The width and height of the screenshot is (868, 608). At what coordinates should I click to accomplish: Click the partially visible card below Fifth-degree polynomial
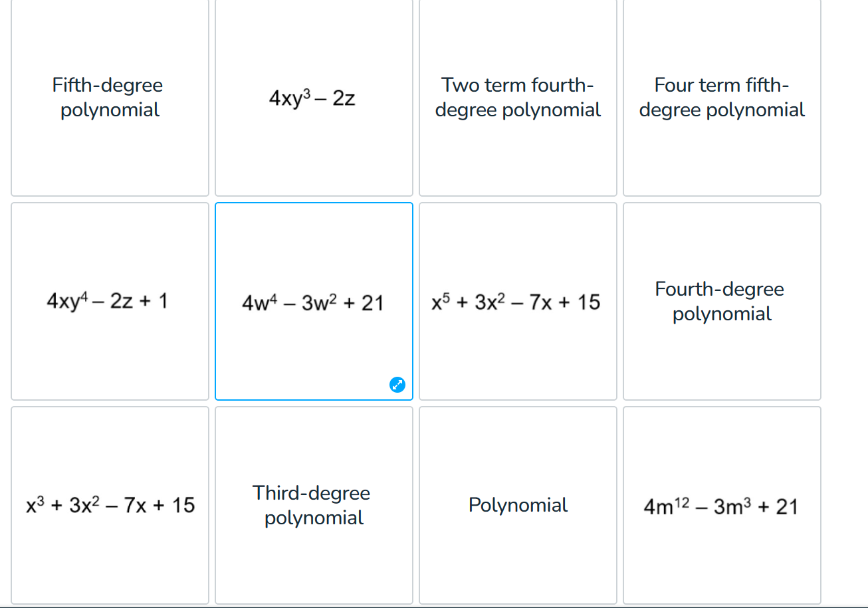pos(110,605)
